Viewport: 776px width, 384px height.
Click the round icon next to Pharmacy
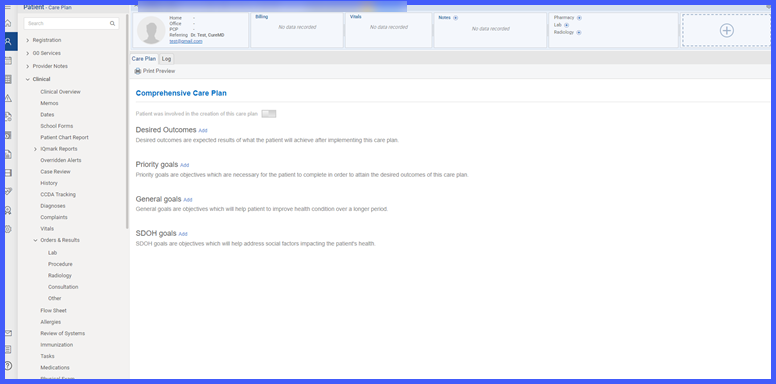tap(579, 18)
